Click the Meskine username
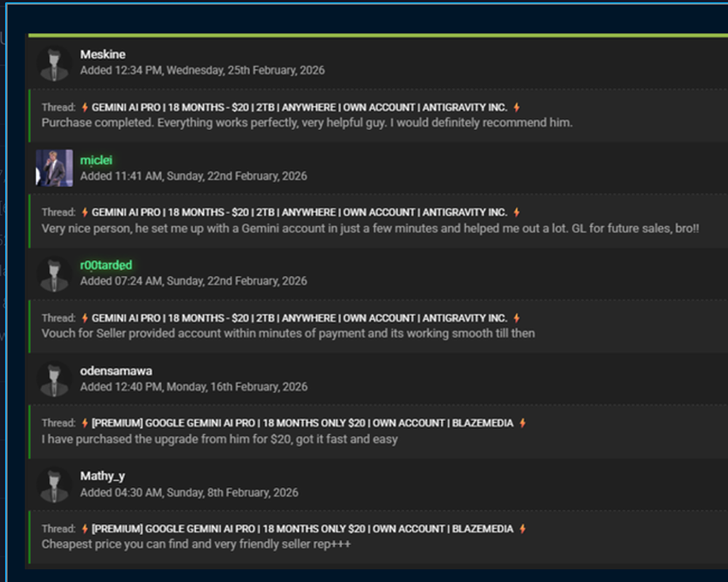This screenshot has width=728, height=582. pos(103,54)
